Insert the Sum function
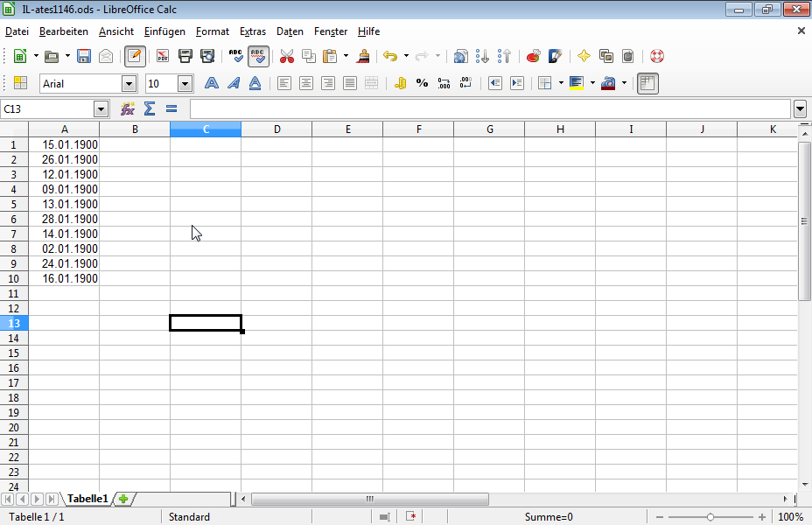The width and height of the screenshot is (812, 525). 149,108
